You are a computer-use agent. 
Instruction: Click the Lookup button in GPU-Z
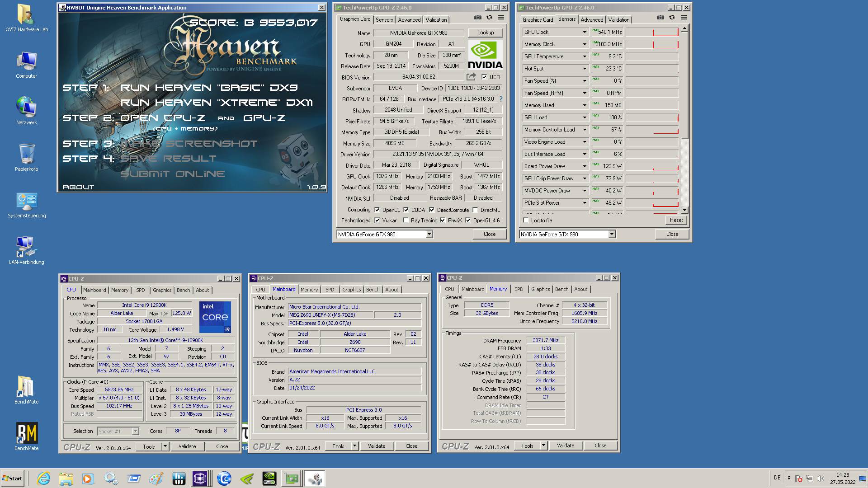(x=485, y=33)
